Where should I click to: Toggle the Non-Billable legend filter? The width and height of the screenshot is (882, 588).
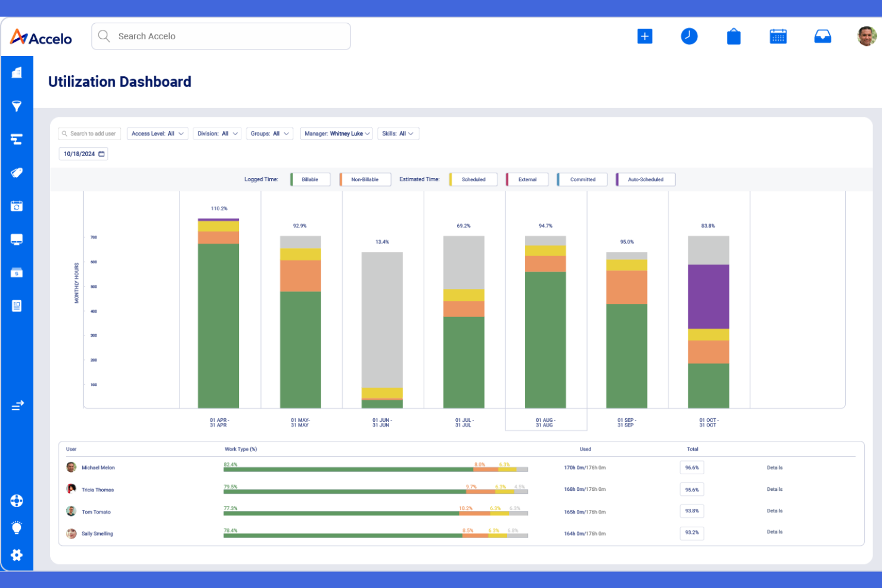[365, 179]
